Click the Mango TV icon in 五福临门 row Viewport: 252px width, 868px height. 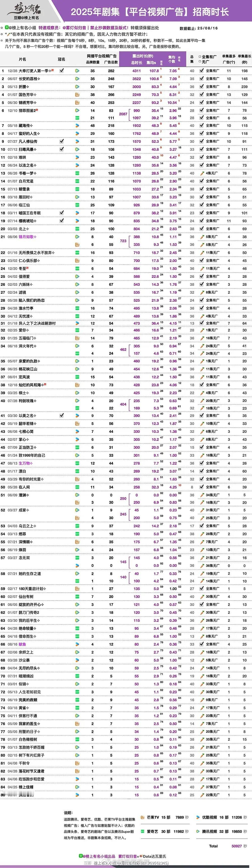(x=77, y=338)
